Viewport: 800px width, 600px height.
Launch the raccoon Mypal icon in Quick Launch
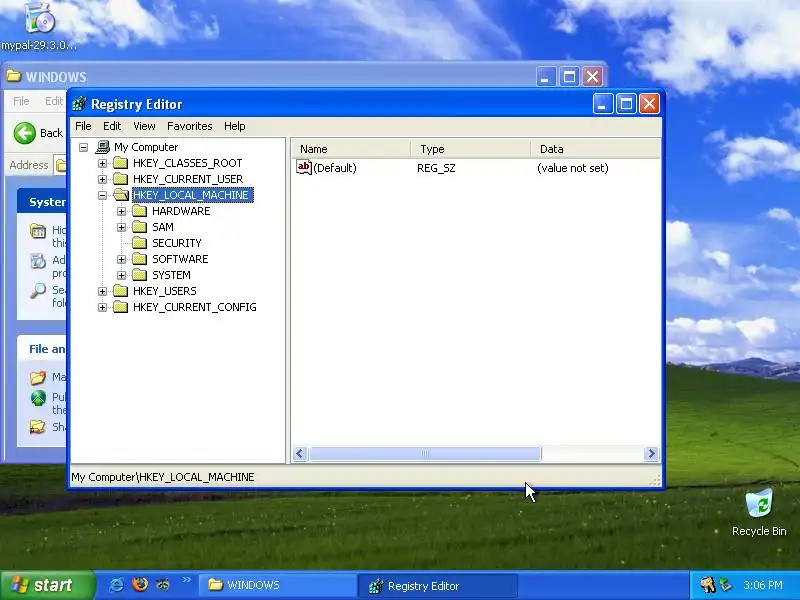(x=163, y=585)
